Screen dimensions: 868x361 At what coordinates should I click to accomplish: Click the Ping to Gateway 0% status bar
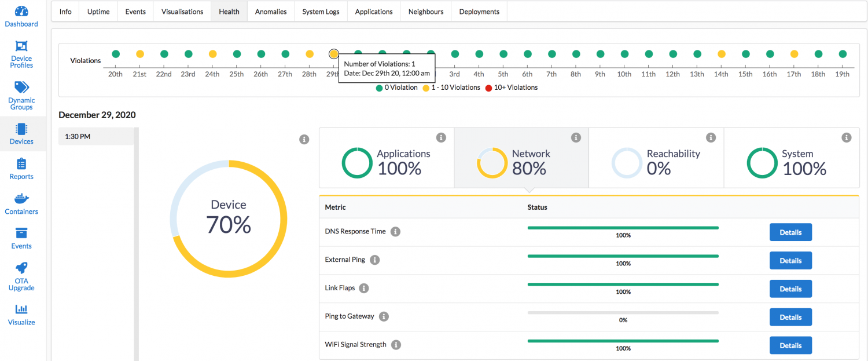tap(623, 313)
